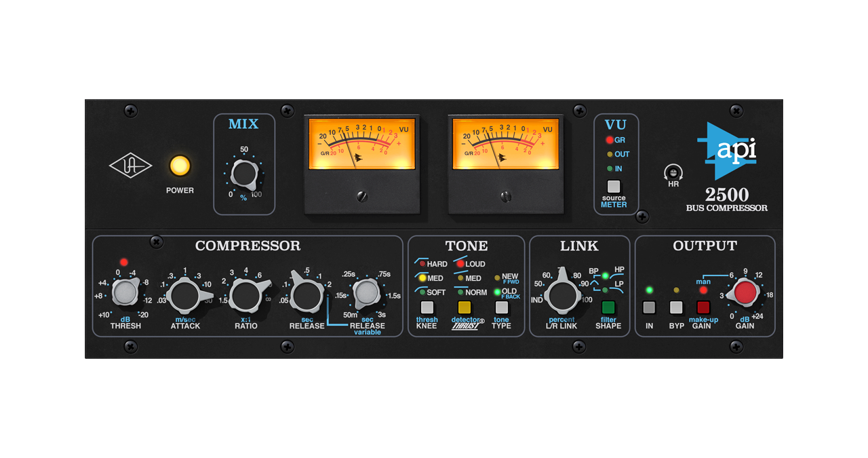Viewport: 868px width, 458px height.
Task: Select the OLD F BACK type LED
Action: 496,292
